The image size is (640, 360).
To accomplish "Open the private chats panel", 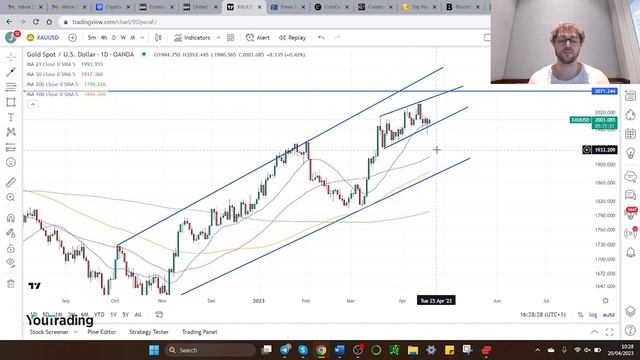I will pyautogui.click(x=631, y=195).
